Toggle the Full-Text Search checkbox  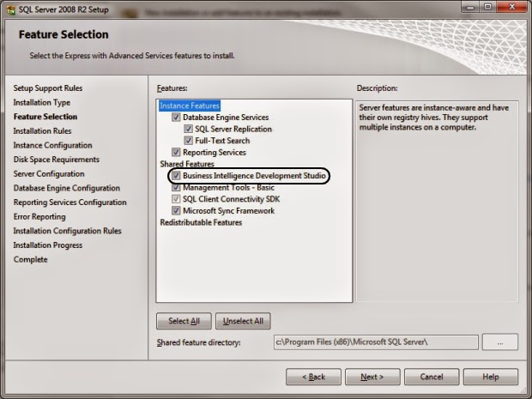pos(188,141)
